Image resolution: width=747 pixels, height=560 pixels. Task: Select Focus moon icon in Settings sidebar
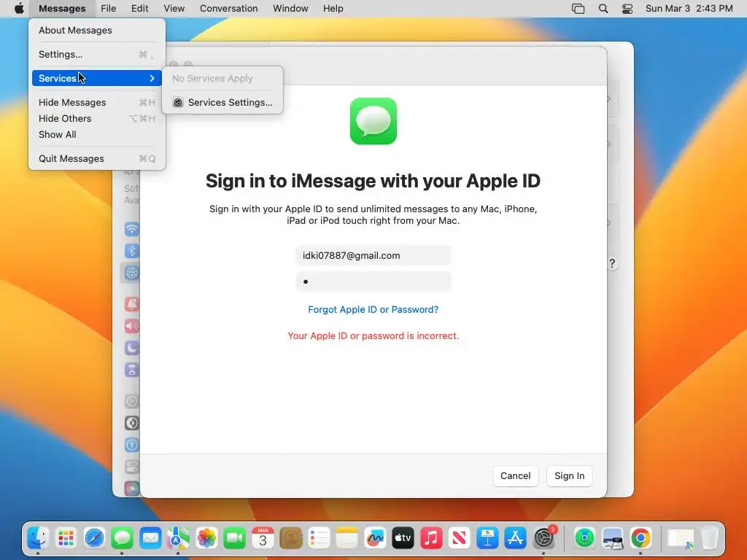click(132, 348)
